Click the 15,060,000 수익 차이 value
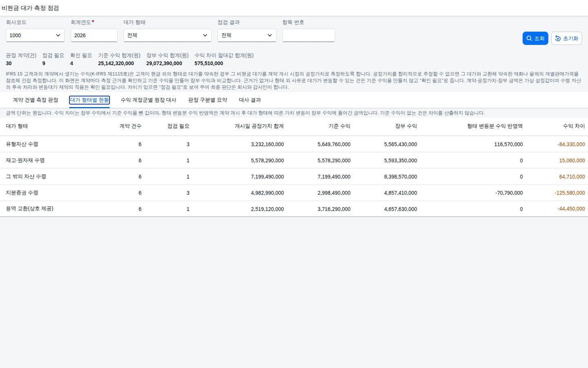This screenshot has width=588, height=368. point(572,161)
